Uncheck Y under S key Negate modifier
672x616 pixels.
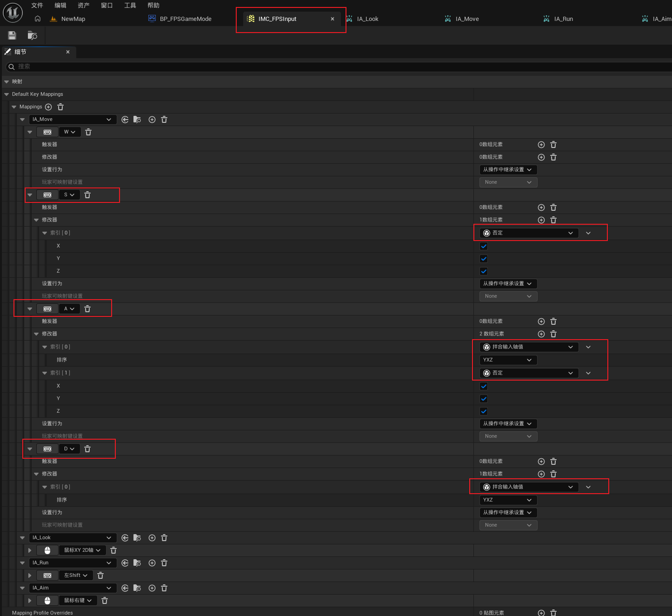484,259
